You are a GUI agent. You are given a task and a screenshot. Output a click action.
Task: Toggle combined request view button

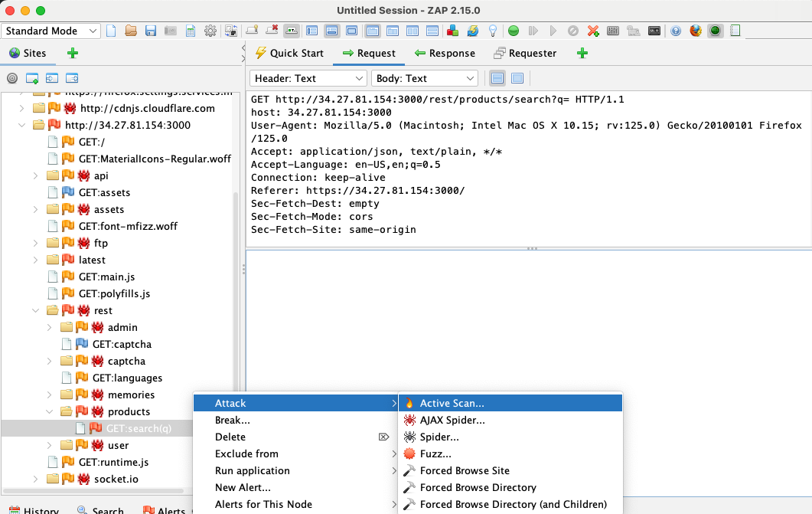coord(517,78)
